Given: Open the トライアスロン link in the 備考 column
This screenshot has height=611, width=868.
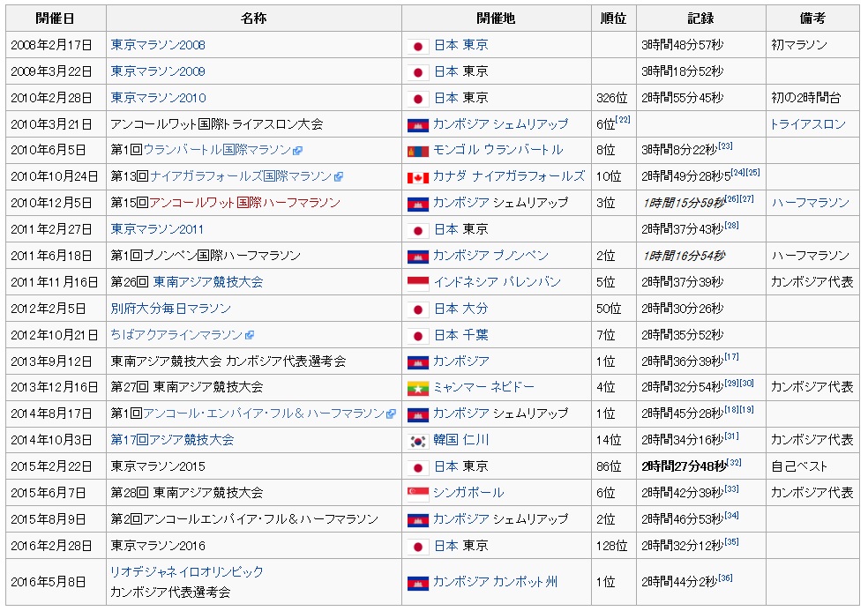Looking at the screenshot, I should 808,124.
